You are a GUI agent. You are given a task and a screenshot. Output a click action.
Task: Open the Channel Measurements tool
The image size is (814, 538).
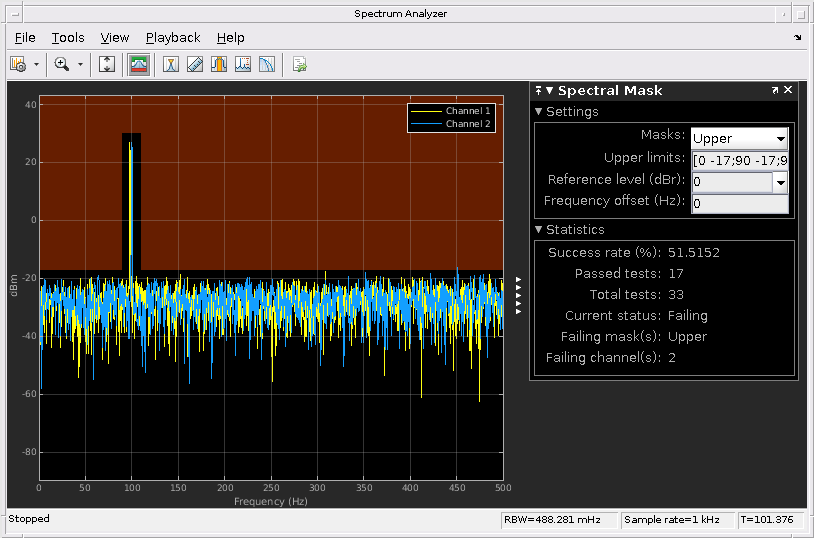pyautogui.click(x=218, y=64)
